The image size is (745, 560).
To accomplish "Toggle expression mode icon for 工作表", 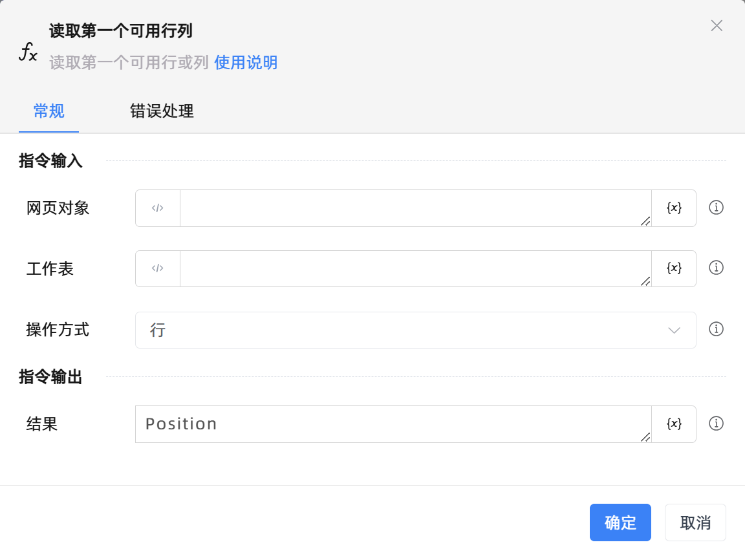I will (158, 268).
